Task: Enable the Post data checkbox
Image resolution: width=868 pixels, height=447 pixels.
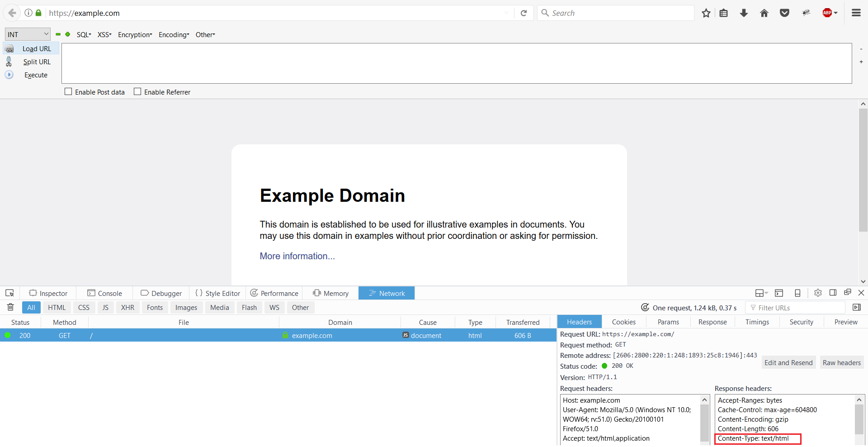Action: [68, 91]
